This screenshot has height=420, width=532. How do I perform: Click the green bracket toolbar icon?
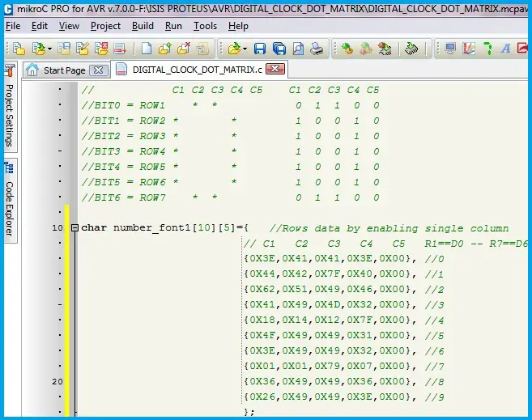coord(487,49)
